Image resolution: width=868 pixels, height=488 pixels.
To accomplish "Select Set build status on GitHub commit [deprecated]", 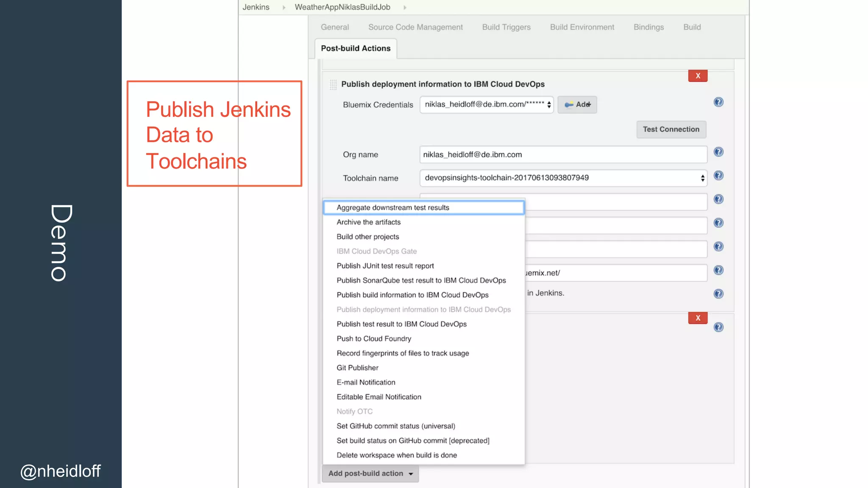I will pyautogui.click(x=424, y=441).
